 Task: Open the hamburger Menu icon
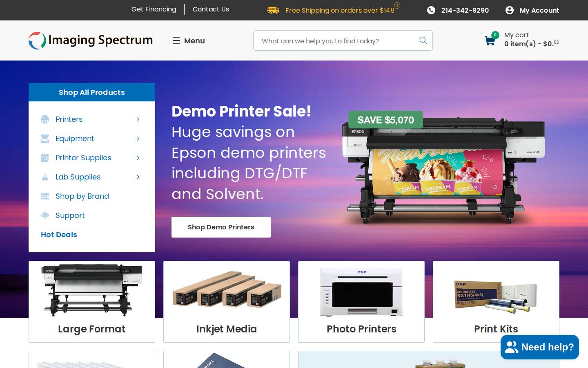coord(176,40)
